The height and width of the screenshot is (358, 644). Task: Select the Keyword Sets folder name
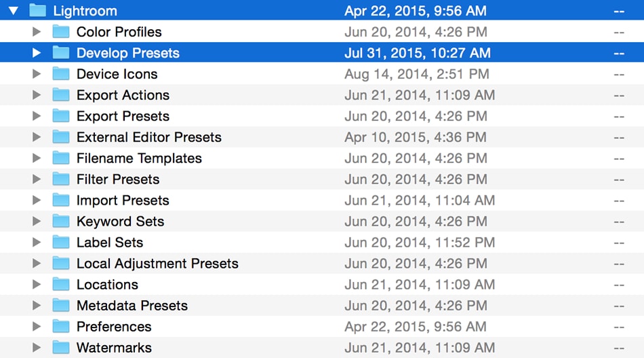tap(121, 222)
